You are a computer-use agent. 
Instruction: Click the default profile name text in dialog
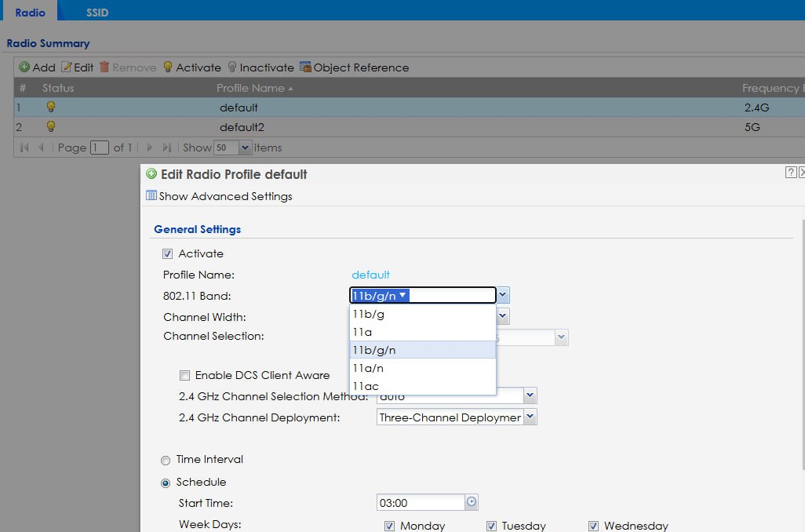click(370, 275)
